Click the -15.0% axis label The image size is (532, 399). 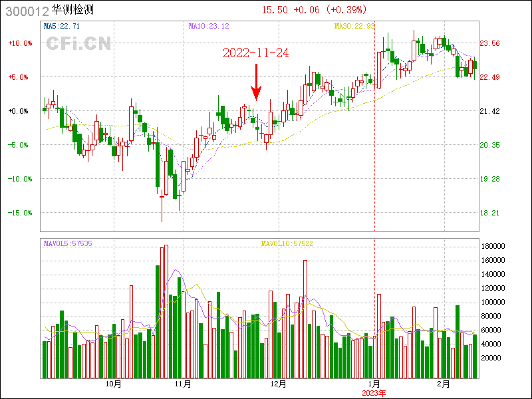(x=21, y=213)
